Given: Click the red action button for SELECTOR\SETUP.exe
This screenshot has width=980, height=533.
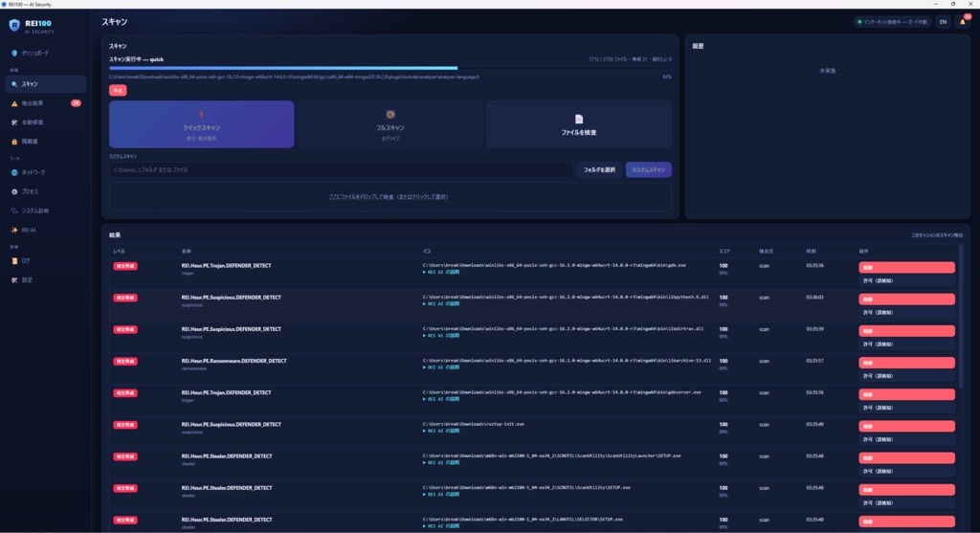Looking at the screenshot, I should (906, 522).
